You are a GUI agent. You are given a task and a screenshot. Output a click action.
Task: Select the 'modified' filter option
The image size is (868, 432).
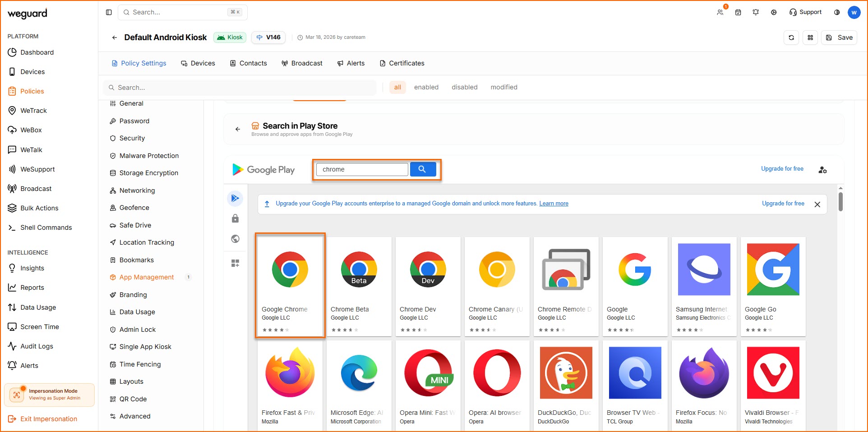coord(503,87)
